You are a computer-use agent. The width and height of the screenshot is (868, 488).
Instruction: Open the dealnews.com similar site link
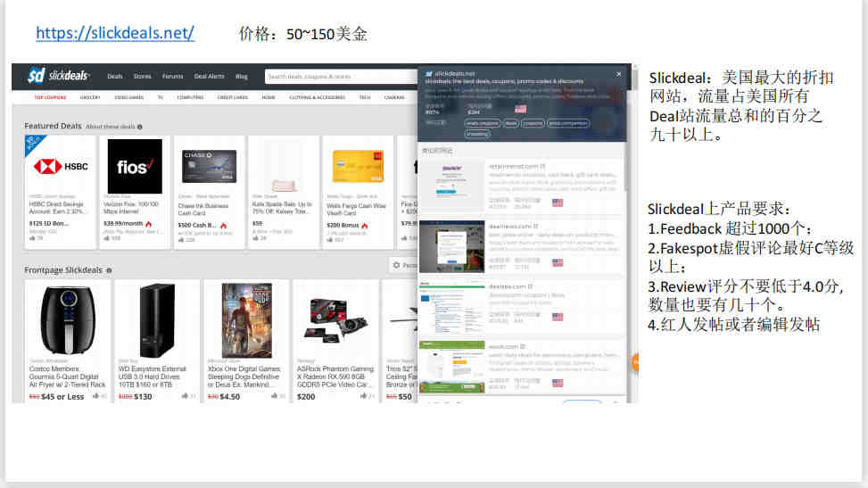pyautogui.click(x=510, y=226)
